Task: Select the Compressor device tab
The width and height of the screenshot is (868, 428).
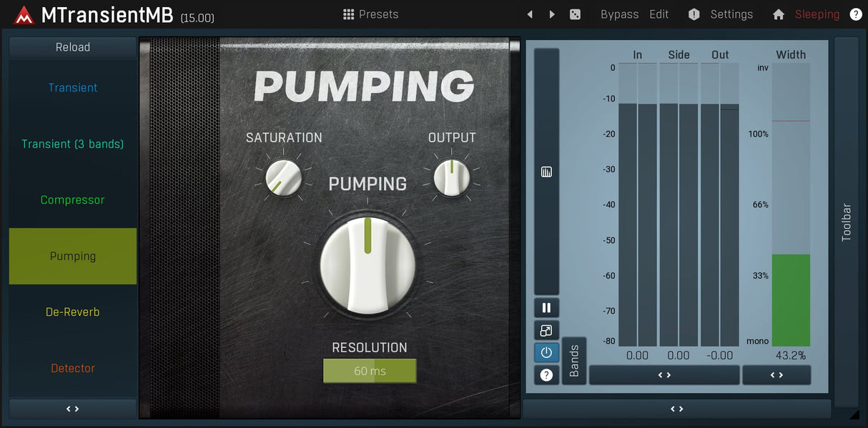Action: click(x=72, y=200)
